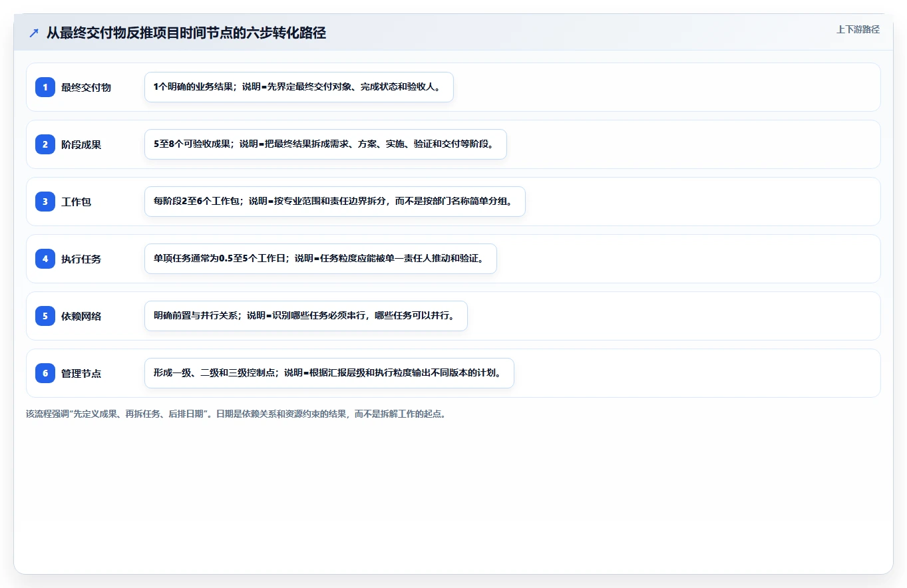Image resolution: width=907 pixels, height=588 pixels.
Task: Select the step 3 number badge
Action: (45, 202)
